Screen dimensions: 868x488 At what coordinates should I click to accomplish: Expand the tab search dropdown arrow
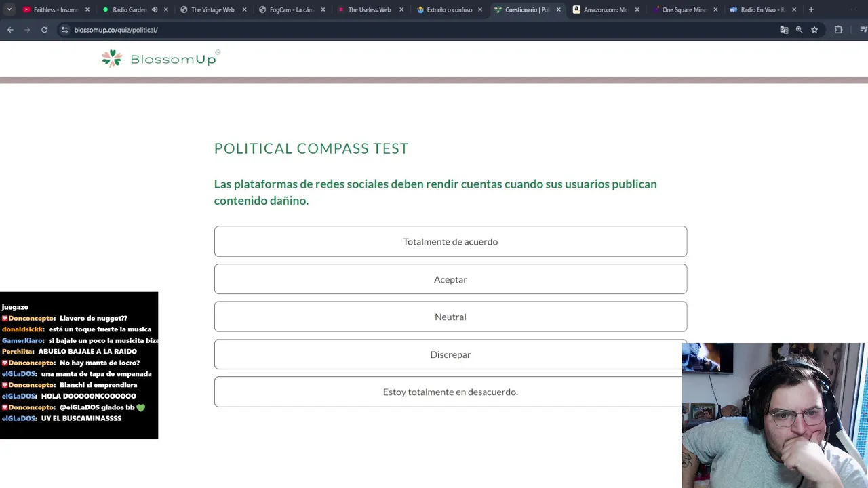9,9
